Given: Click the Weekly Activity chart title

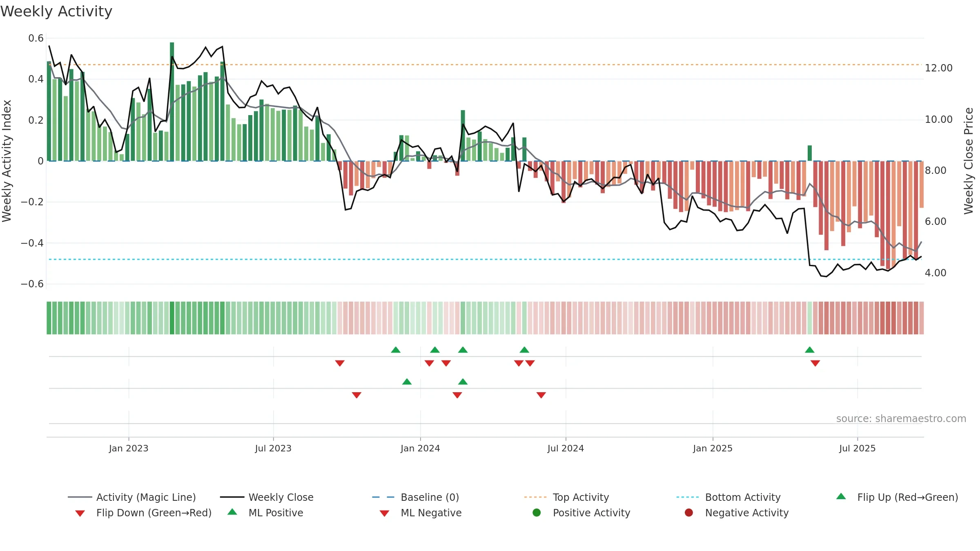Looking at the screenshot, I should pyautogui.click(x=56, y=11).
